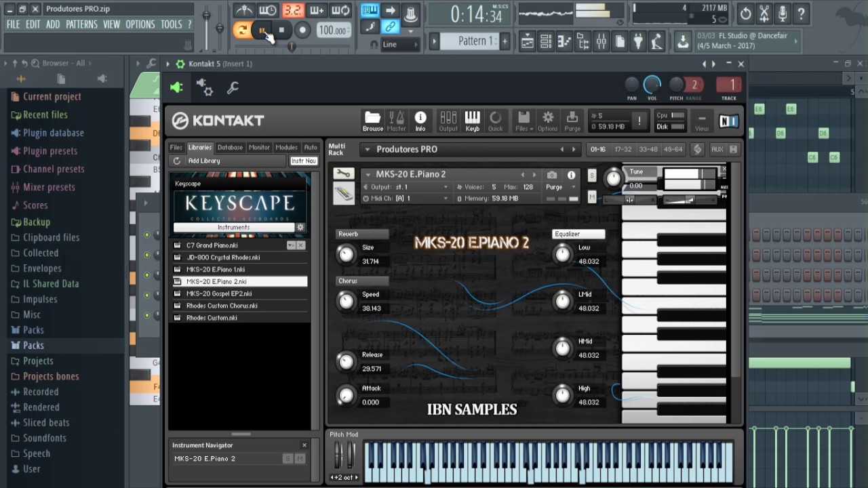Click the tempo 100.000 field
Image resolution: width=868 pixels, height=488 pixels.
pos(333,30)
